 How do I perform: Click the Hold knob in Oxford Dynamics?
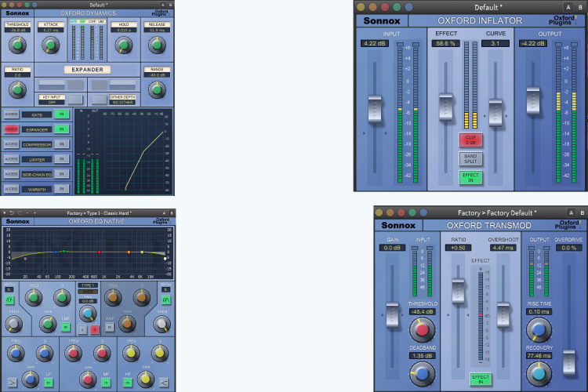(x=124, y=45)
